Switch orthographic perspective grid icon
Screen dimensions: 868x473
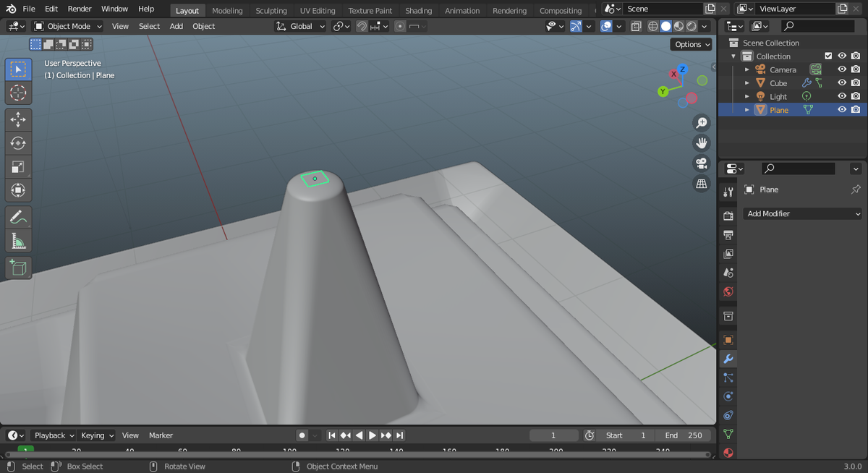tap(701, 184)
